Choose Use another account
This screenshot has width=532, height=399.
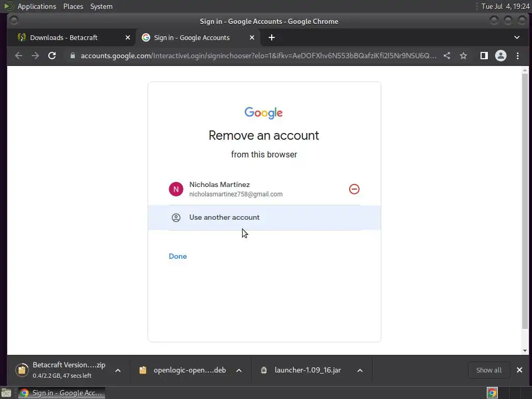(264, 218)
